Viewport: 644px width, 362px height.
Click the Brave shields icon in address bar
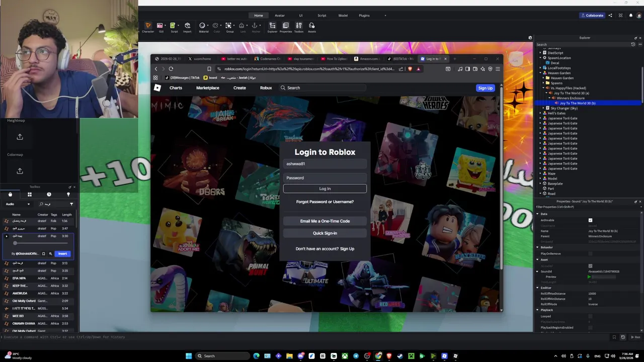(x=410, y=69)
